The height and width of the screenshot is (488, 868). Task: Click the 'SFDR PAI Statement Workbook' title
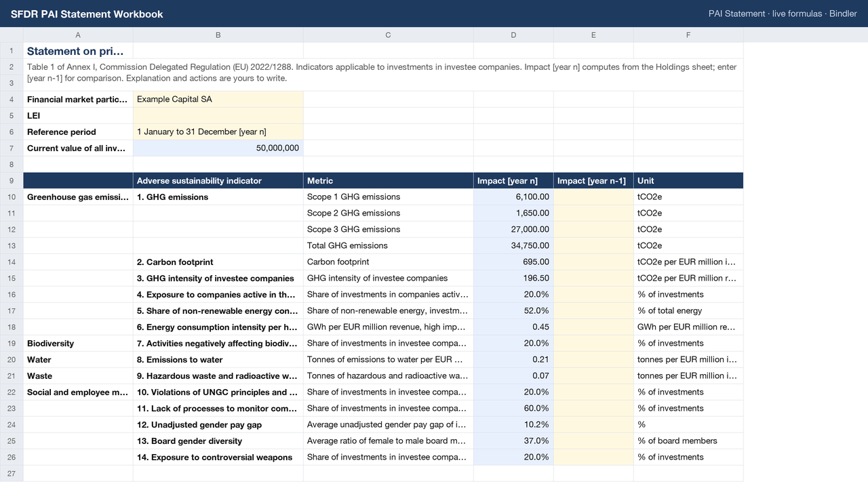tap(87, 14)
